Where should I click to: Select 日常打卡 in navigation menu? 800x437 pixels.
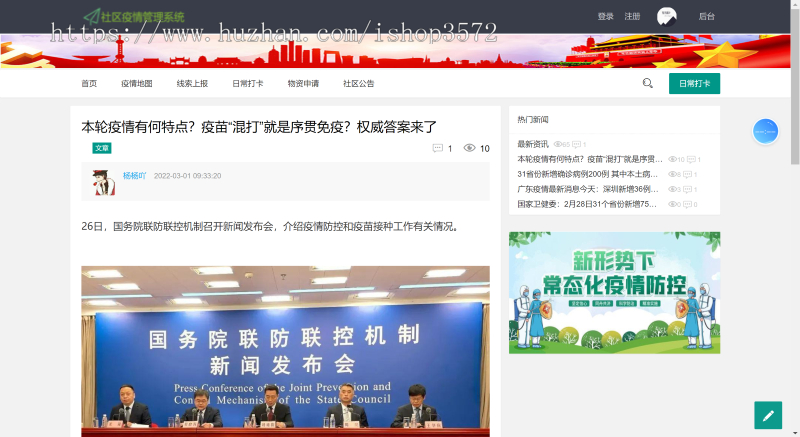click(248, 83)
